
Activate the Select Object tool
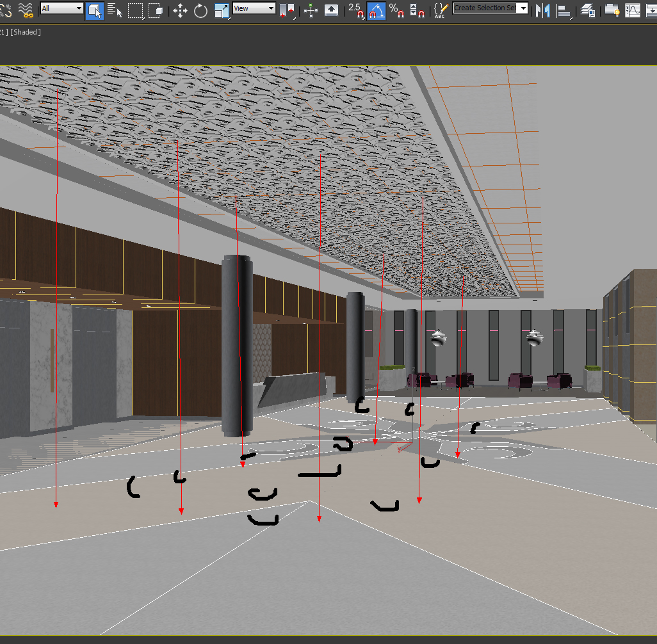(94, 10)
